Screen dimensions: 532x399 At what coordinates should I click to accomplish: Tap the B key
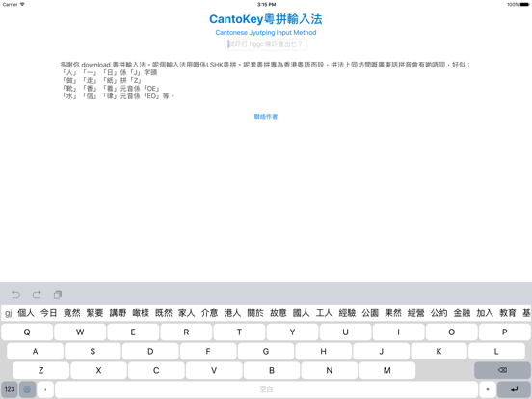272,370
